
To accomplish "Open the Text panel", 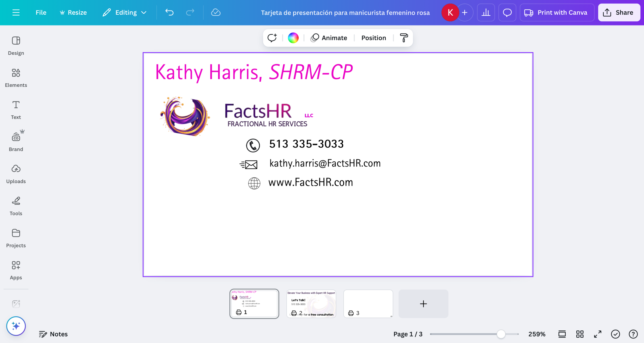I will point(16,110).
